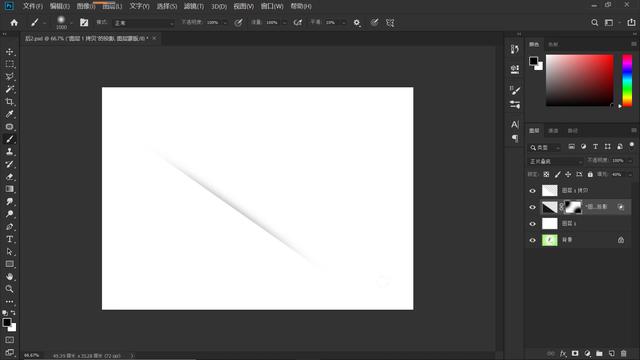Open the workspace switcher dropdown

[x=611, y=23]
